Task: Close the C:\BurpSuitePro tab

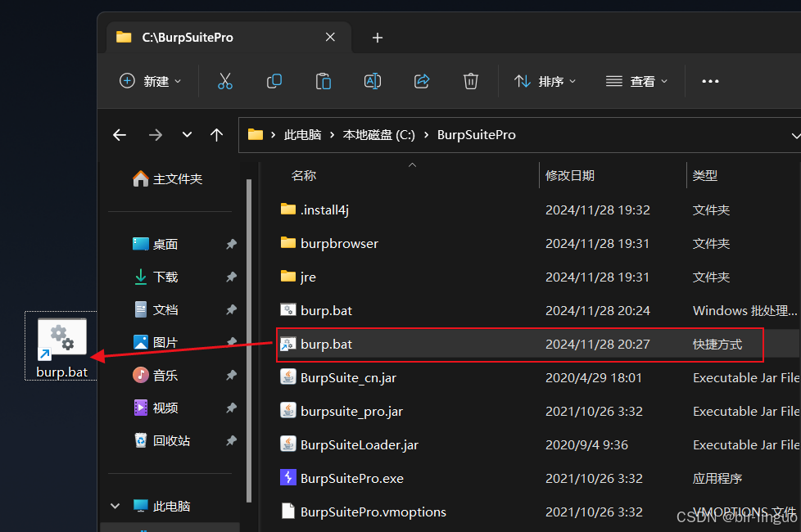Action: point(331,37)
